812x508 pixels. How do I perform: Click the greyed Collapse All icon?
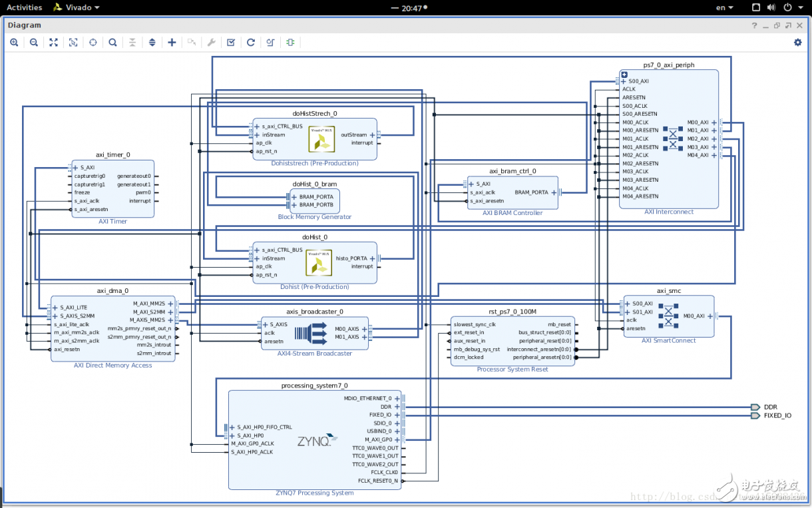[132, 42]
